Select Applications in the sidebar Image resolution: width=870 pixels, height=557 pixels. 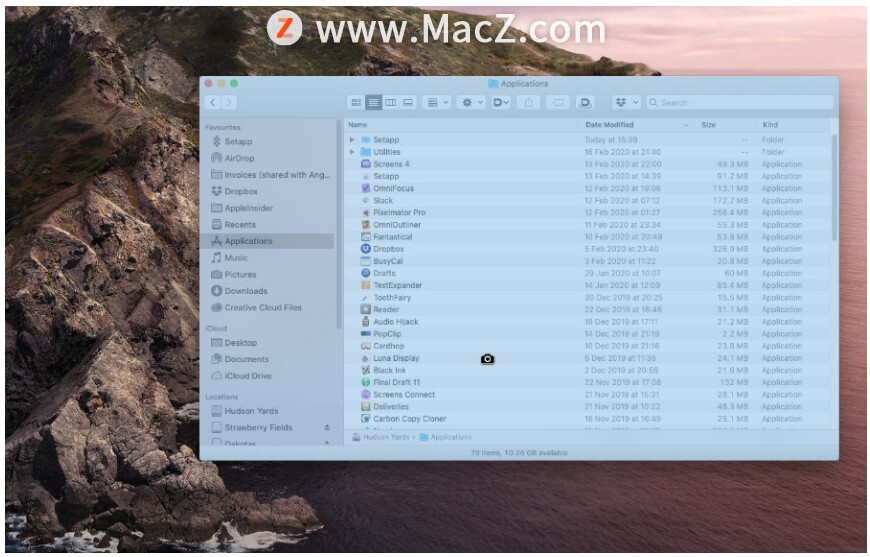tap(269, 241)
